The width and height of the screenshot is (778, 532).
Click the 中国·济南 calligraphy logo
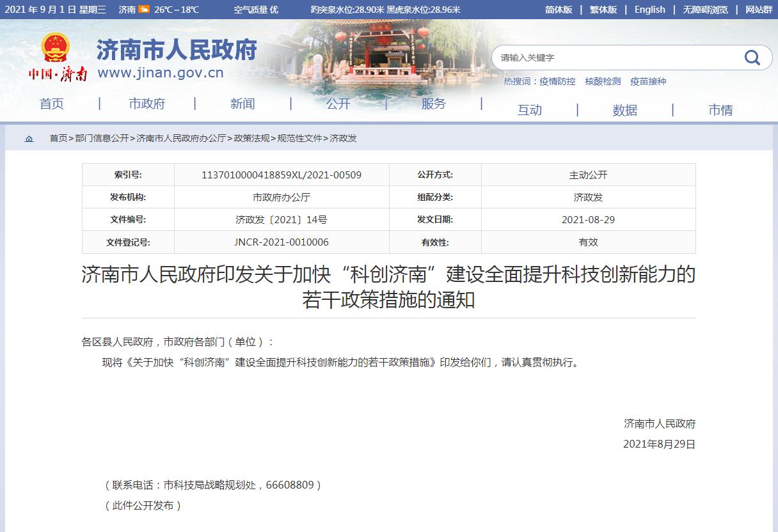57,75
